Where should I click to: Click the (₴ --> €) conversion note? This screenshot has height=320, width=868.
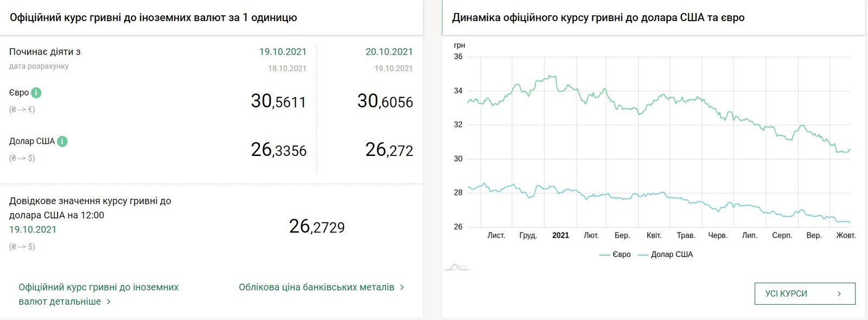pos(22,109)
